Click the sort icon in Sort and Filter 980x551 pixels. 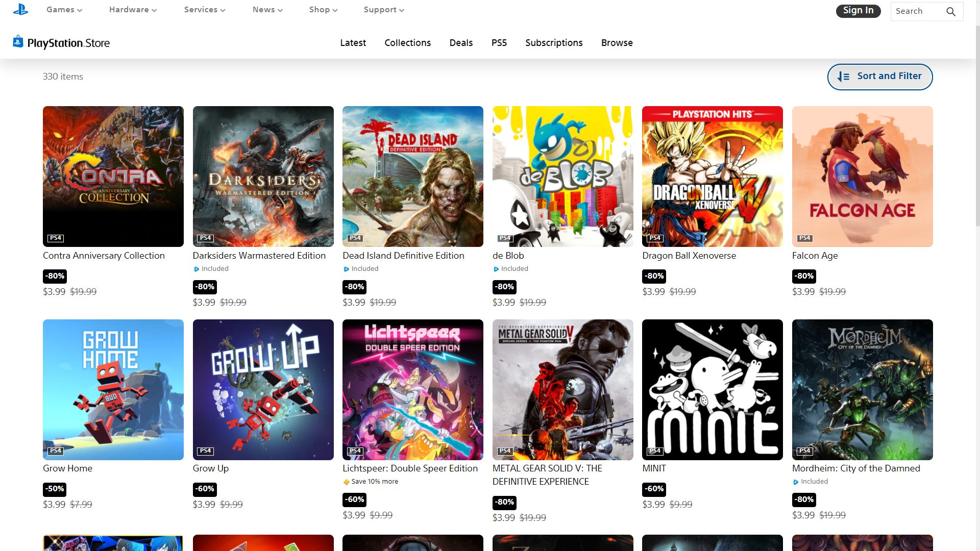843,77
